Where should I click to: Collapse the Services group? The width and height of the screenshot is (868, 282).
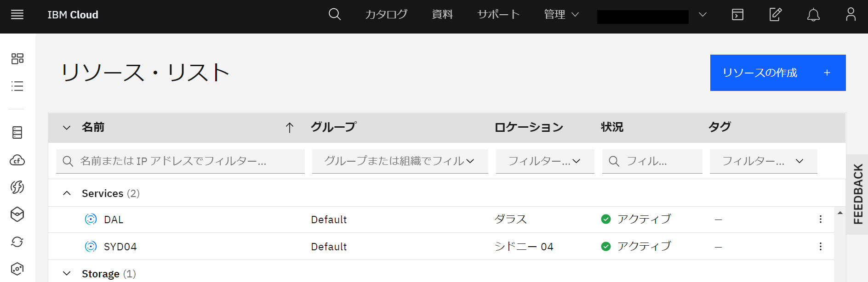click(x=67, y=193)
